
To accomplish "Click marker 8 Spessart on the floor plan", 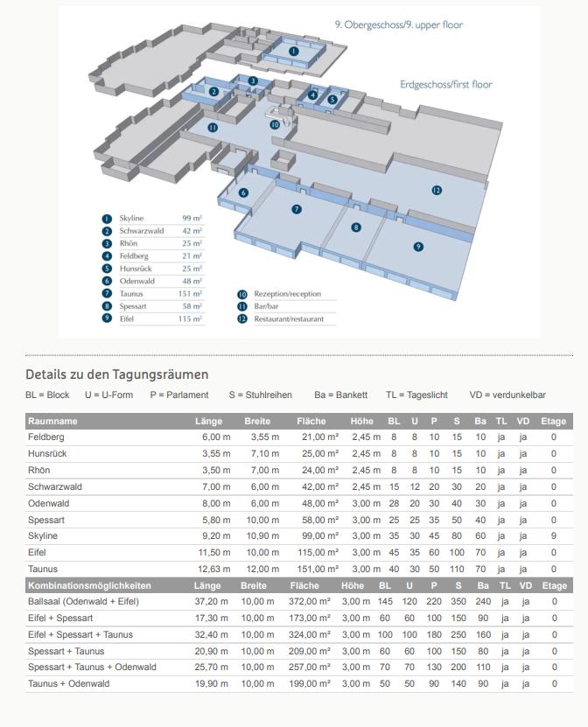I will pos(355,227).
